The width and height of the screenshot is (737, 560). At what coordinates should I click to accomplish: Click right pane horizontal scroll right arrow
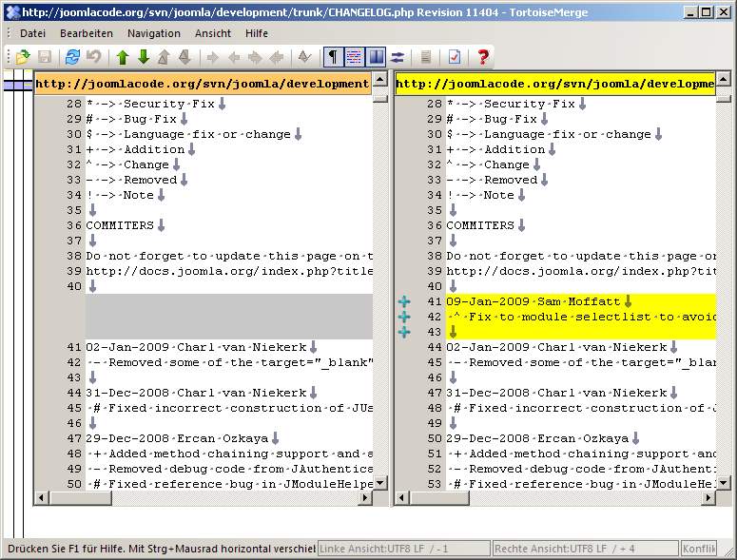coord(708,497)
